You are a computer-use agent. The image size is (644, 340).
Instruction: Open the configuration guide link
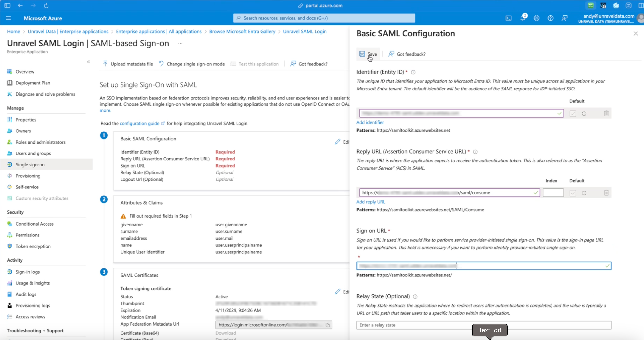[139, 123]
